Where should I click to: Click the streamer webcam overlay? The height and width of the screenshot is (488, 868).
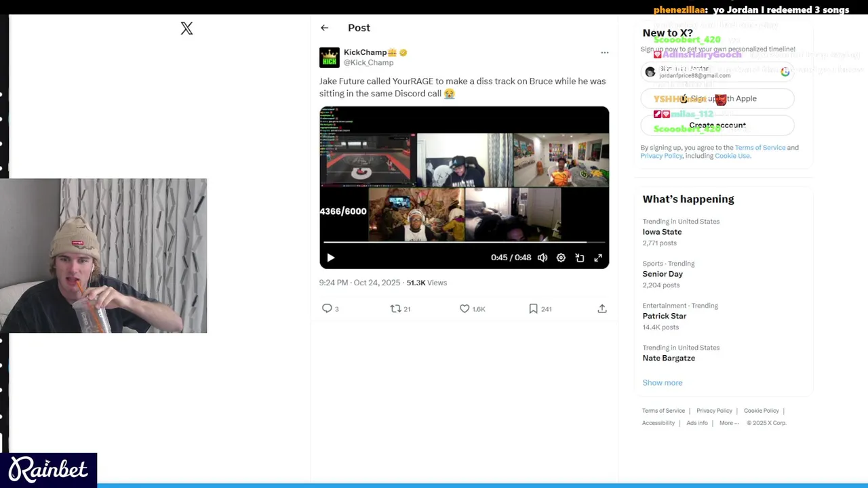pos(103,256)
